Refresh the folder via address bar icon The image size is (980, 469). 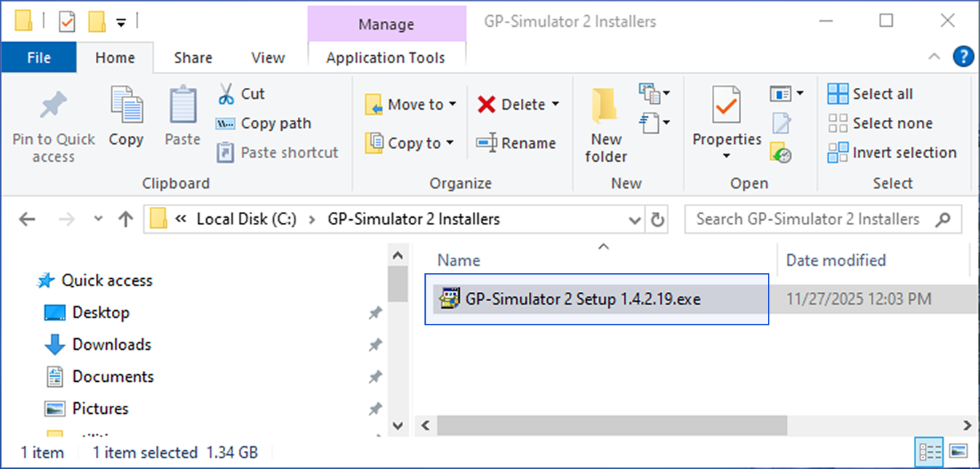[657, 219]
